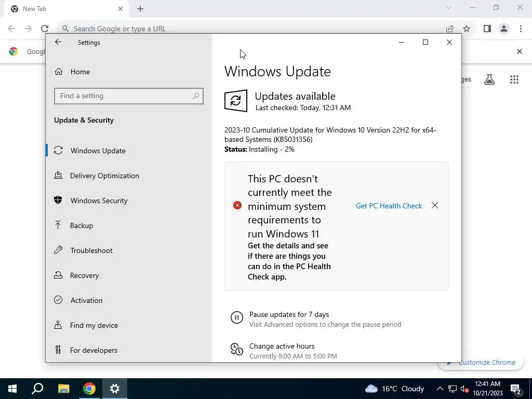Screen dimensions: 532x399
Task: Click the pause circle icon
Action: 237,317
